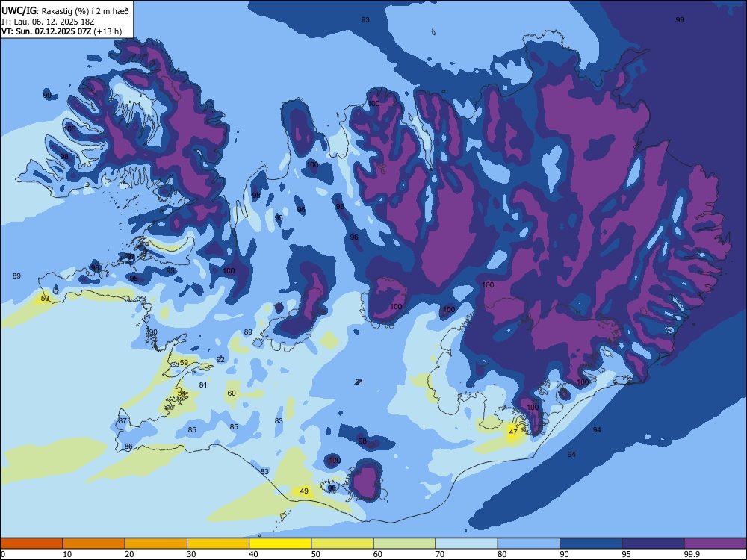The height and width of the screenshot is (560, 747).
Task: Click the 30–40 golden legend swatch
Action: pos(218,544)
